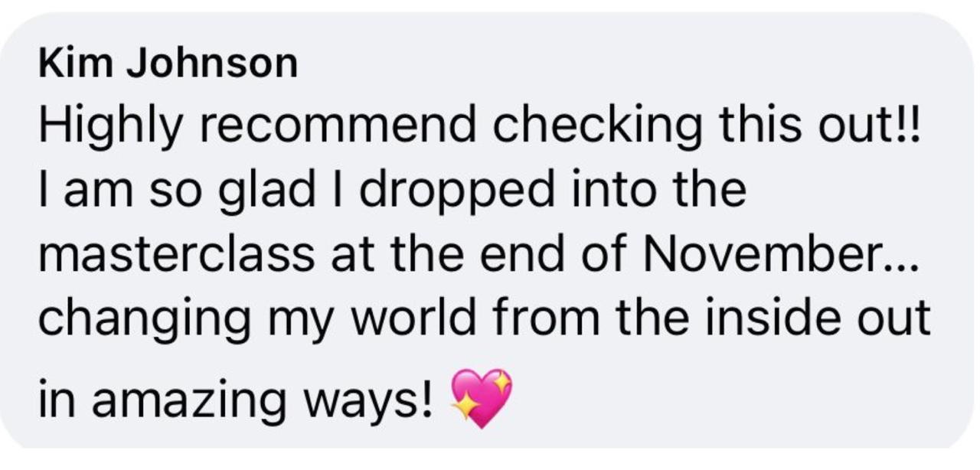Open Kim Johnson's profile from name
980x470 pixels.
(168, 64)
